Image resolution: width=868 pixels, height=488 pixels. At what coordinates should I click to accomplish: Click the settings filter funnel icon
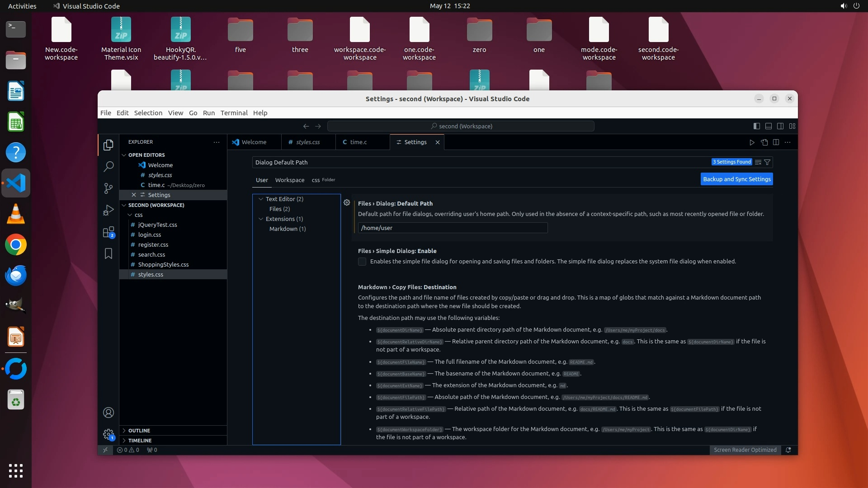[767, 162]
